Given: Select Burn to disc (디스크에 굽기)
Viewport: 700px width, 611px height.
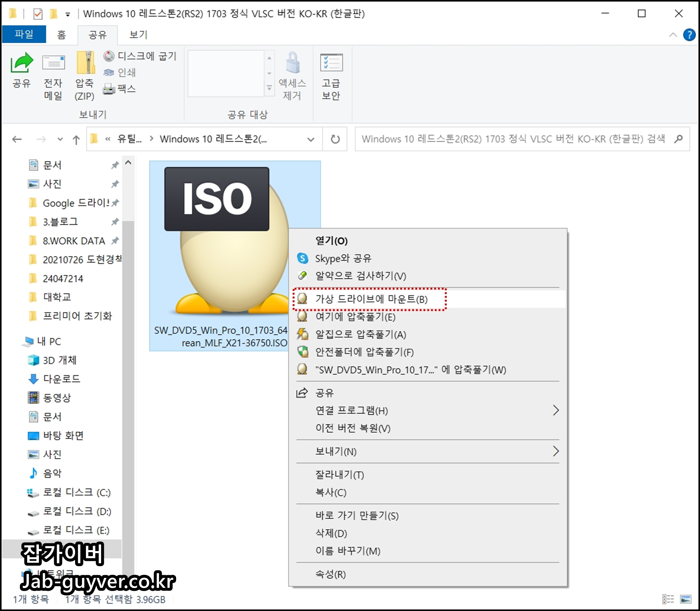Looking at the screenshot, I should [x=140, y=56].
